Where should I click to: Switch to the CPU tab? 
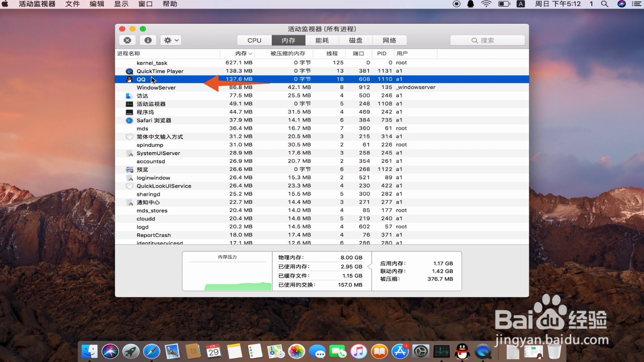[253, 40]
